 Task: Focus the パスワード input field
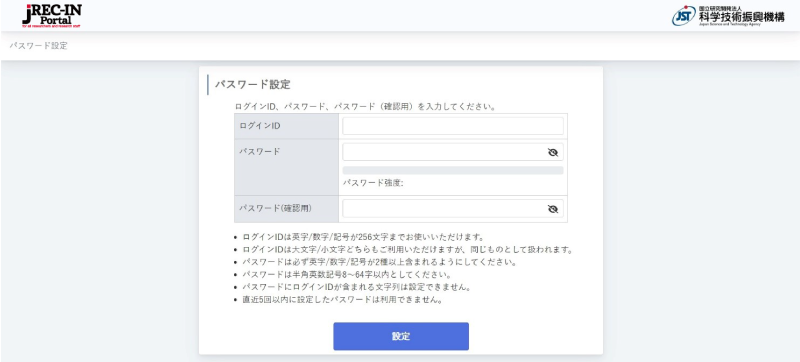[453, 152]
